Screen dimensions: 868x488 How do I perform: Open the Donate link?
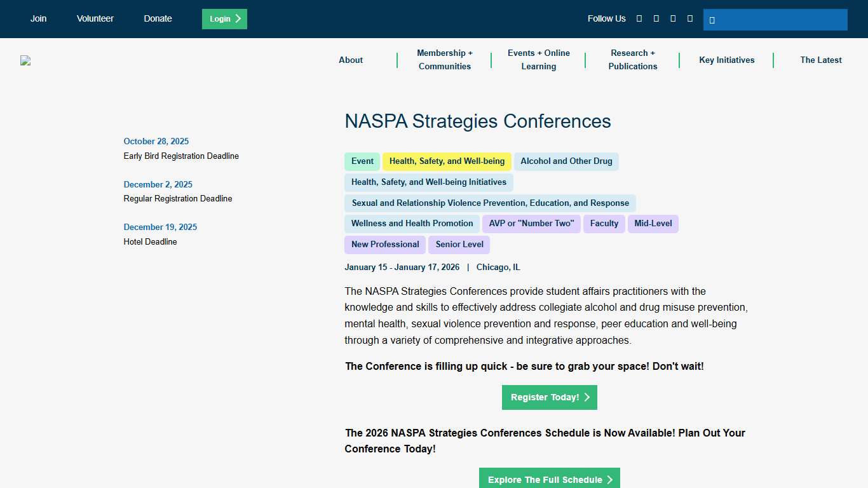pos(158,18)
